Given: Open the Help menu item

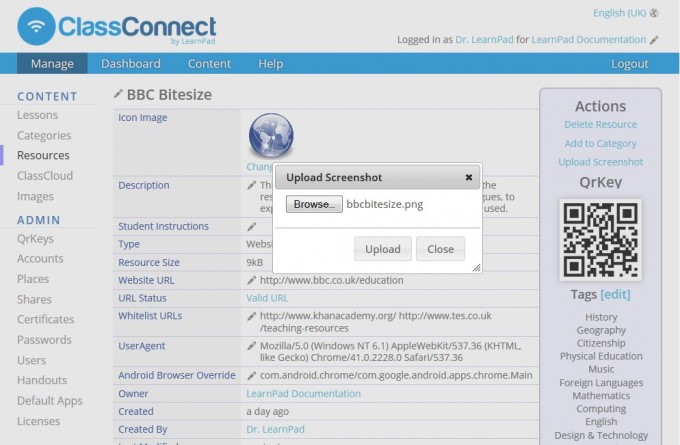Looking at the screenshot, I should click(x=270, y=64).
